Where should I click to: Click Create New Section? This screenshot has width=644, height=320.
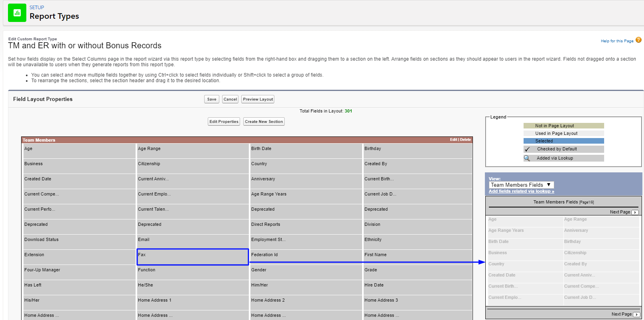(264, 122)
